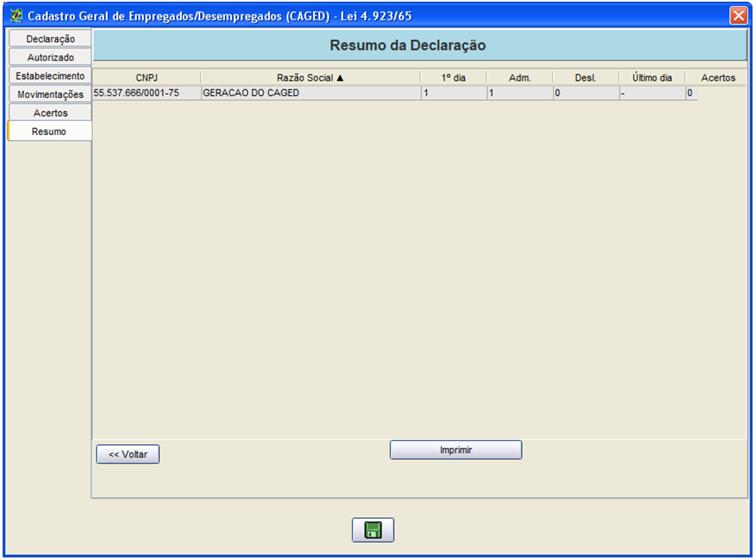The image size is (756, 560).
Task: Click the 1º dia column header
Action: pos(454,78)
